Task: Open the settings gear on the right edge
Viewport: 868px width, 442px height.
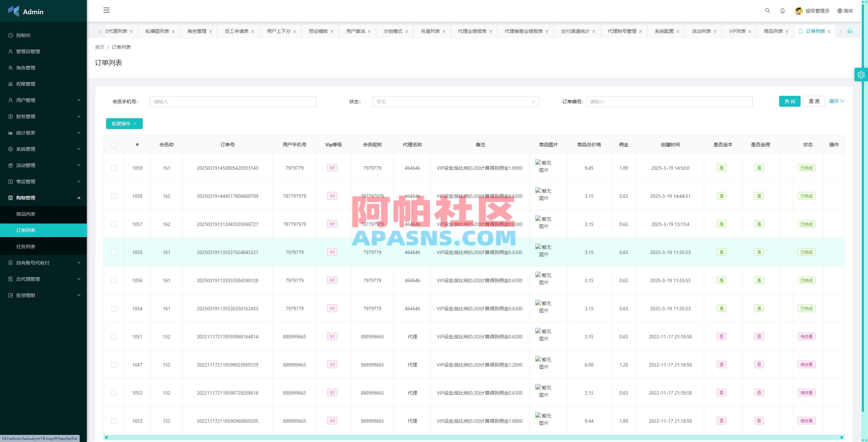Action: [x=861, y=75]
